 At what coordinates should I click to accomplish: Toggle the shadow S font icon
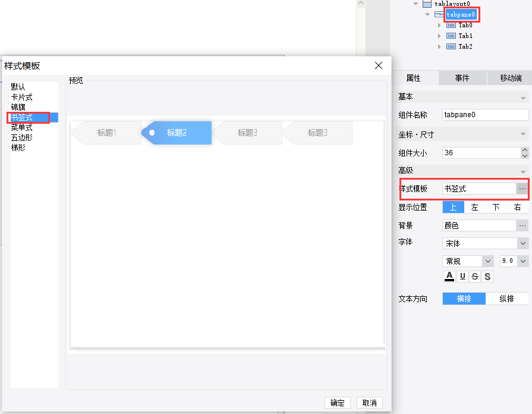click(x=487, y=277)
